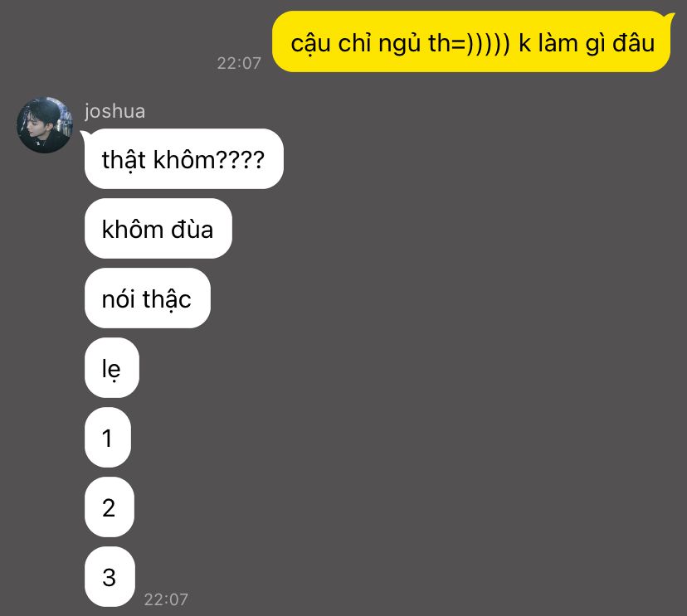Choose the "nói thậc" message bubble
Viewport: 687px width, 616px height.
coord(147,298)
